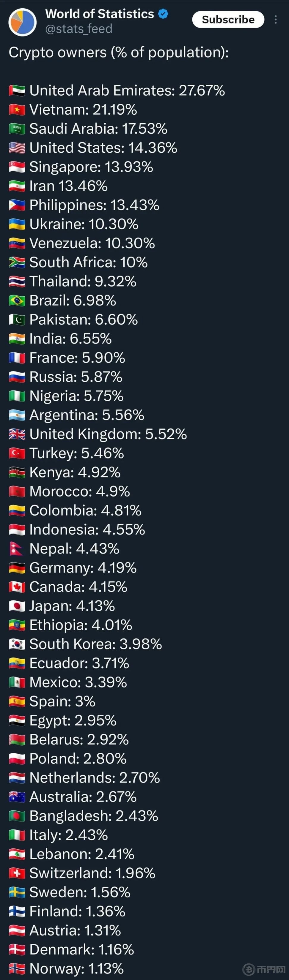Click the South Korea flag emoji

tap(17, 644)
